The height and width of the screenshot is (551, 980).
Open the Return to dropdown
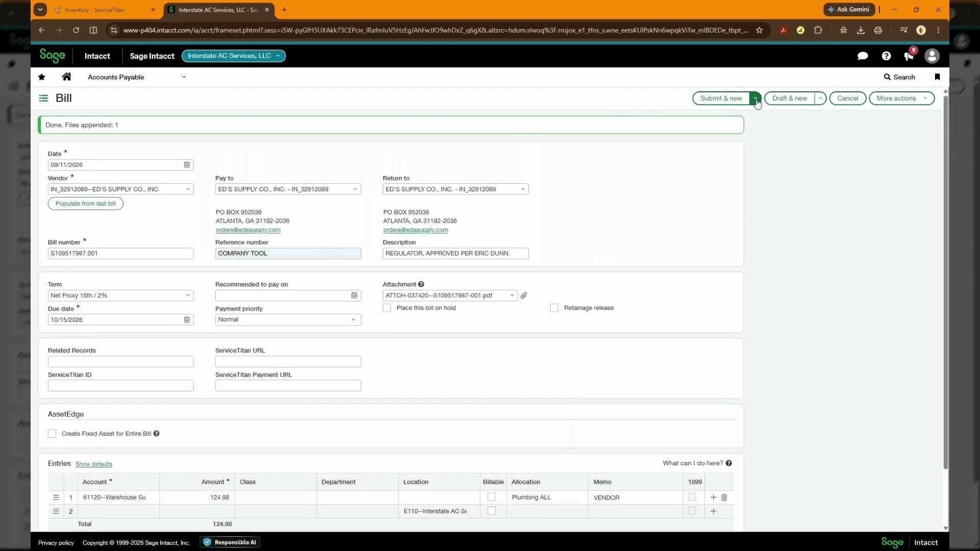click(523, 189)
